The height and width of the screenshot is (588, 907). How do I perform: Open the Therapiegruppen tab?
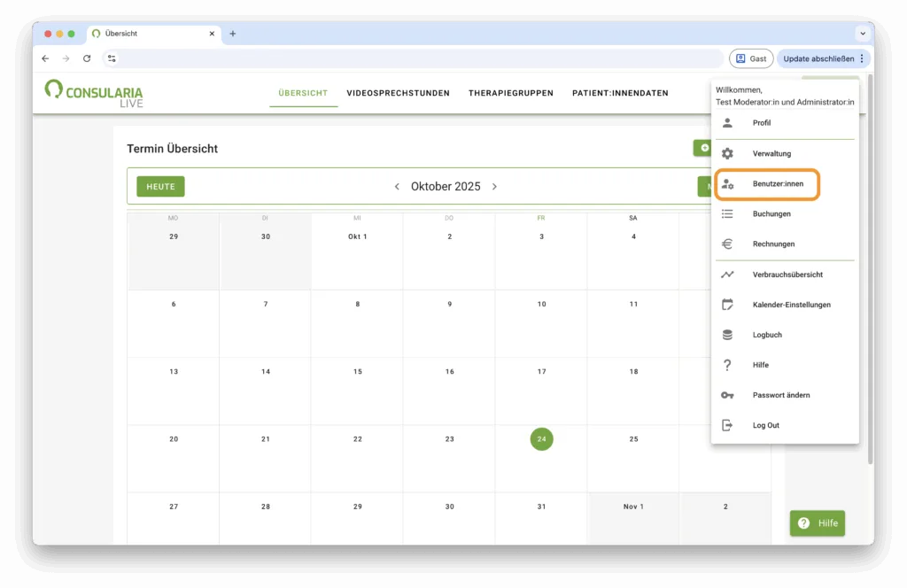click(x=510, y=93)
